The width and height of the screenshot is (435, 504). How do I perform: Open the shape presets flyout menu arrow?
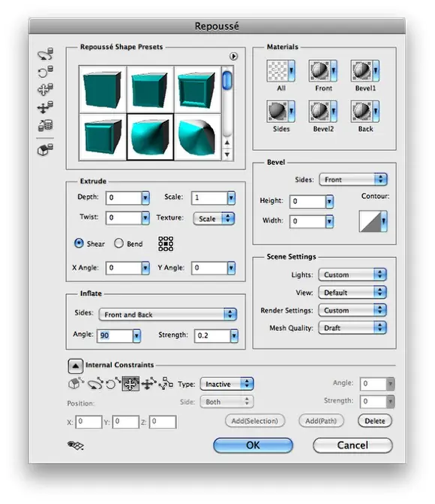point(234,56)
